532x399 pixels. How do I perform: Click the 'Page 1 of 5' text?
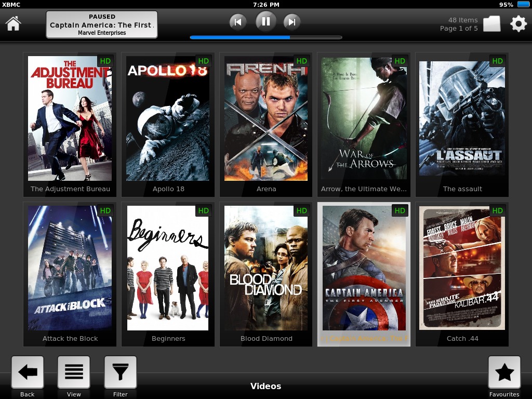click(x=459, y=29)
